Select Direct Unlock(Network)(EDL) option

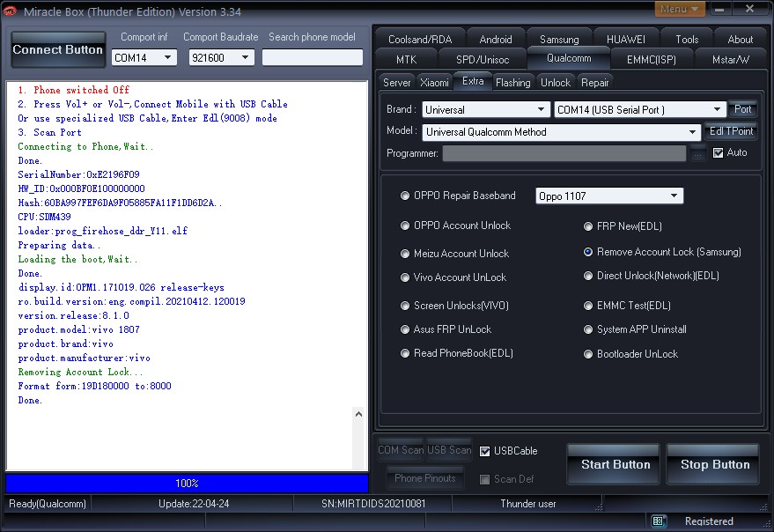(x=588, y=276)
